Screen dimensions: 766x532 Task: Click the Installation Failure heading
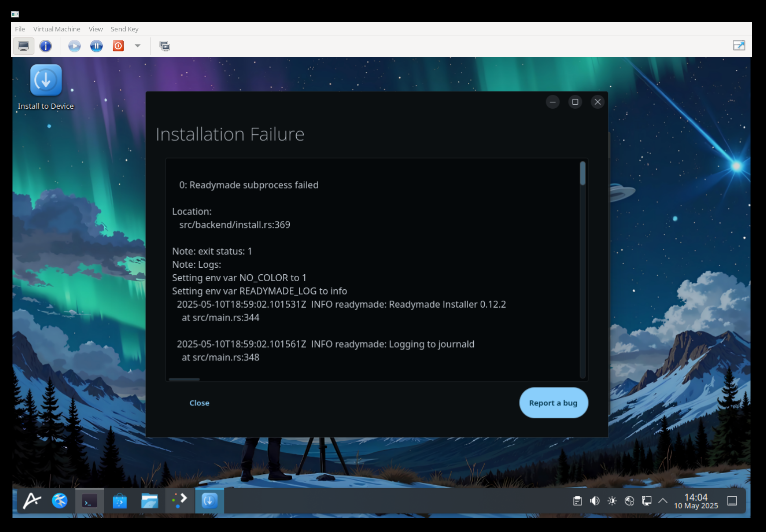230,134
